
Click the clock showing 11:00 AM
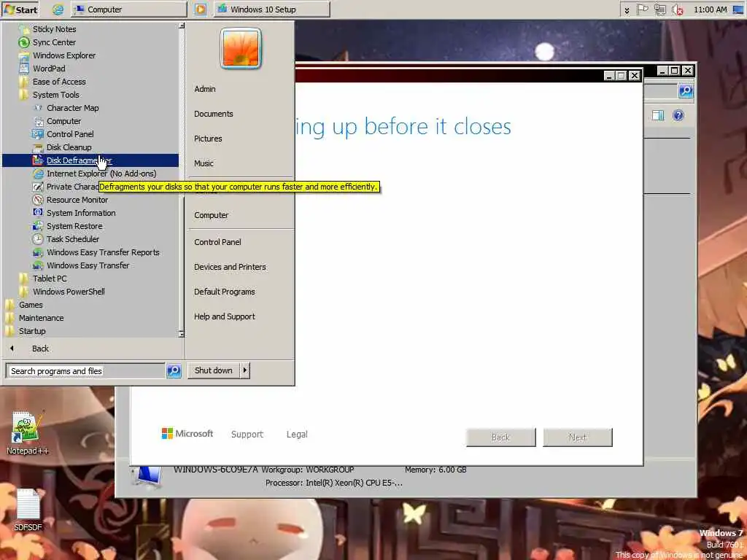710,9
